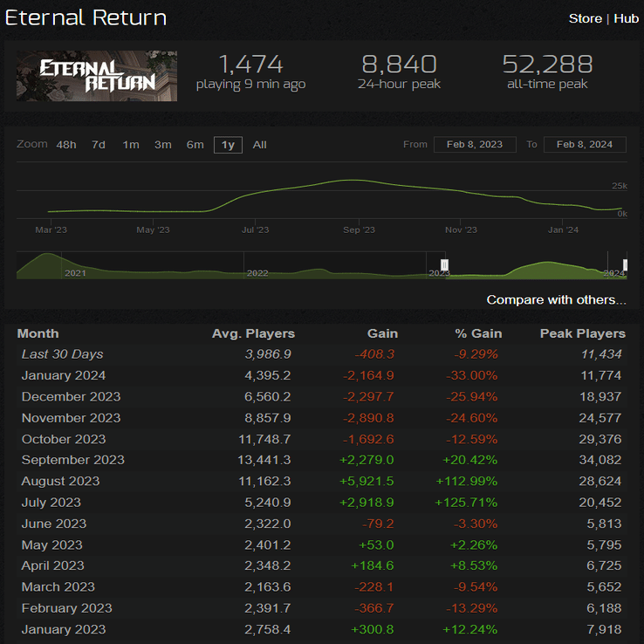Viewport: 644px width, 644px height.
Task: Click the Eternal Return page title
Action: coord(86,17)
